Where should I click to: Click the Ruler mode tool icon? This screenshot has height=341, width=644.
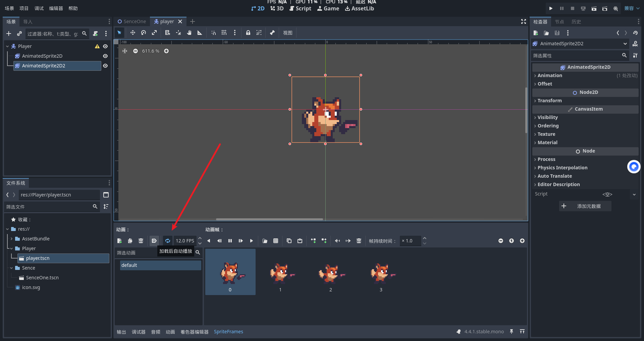tap(200, 33)
